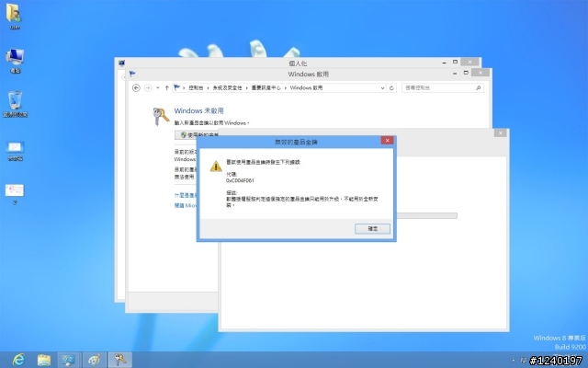
Task: Click the shield button under the Windows 未啟用 heading
Action: click(197, 135)
